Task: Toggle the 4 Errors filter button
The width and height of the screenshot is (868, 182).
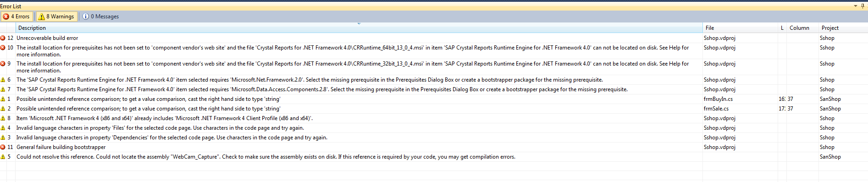Action: point(17,17)
